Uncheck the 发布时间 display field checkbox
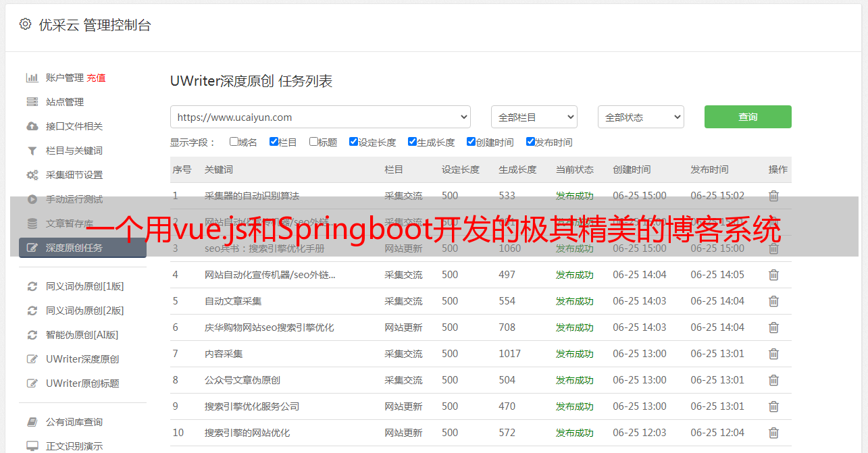This screenshot has width=868, height=453. (x=530, y=142)
